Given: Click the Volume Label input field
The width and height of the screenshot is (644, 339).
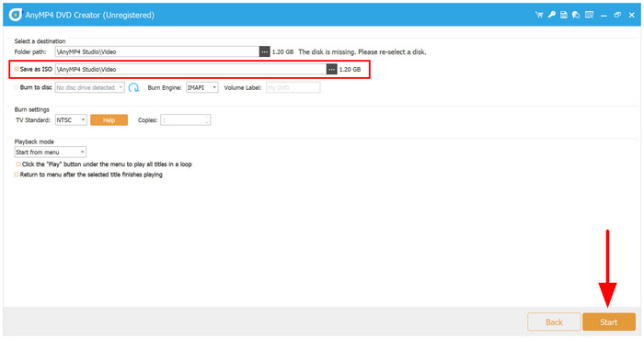Looking at the screenshot, I should point(293,87).
